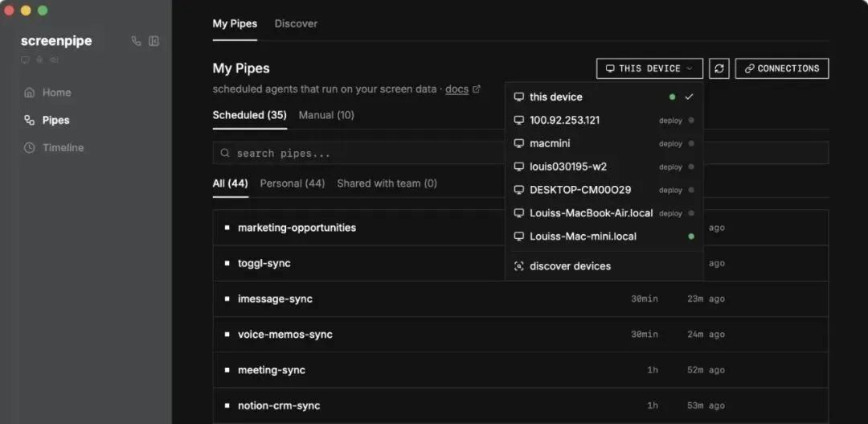
Task: Click the phone call icon beside screenpipe
Action: pos(136,41)
